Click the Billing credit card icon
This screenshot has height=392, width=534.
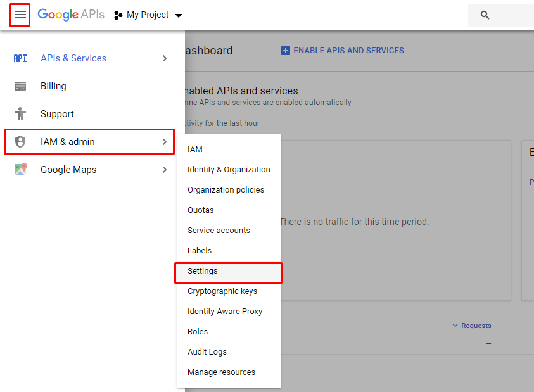point(20,86)
